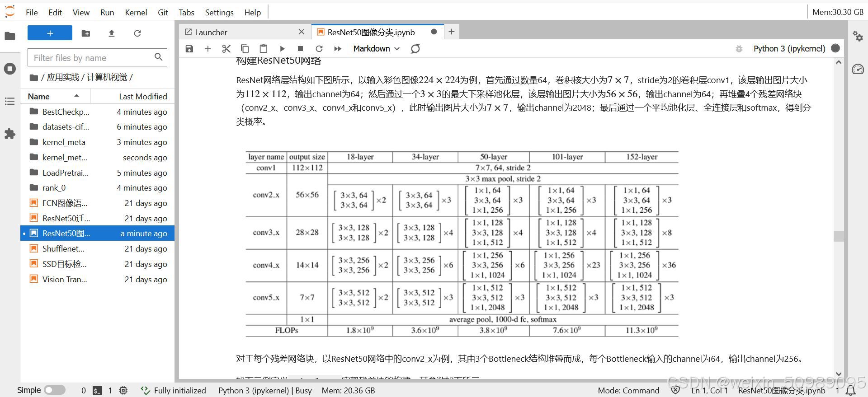Copy the selected cell
Image resolution: width=868 pixels, height=397 pixels.
pos(245,48)
